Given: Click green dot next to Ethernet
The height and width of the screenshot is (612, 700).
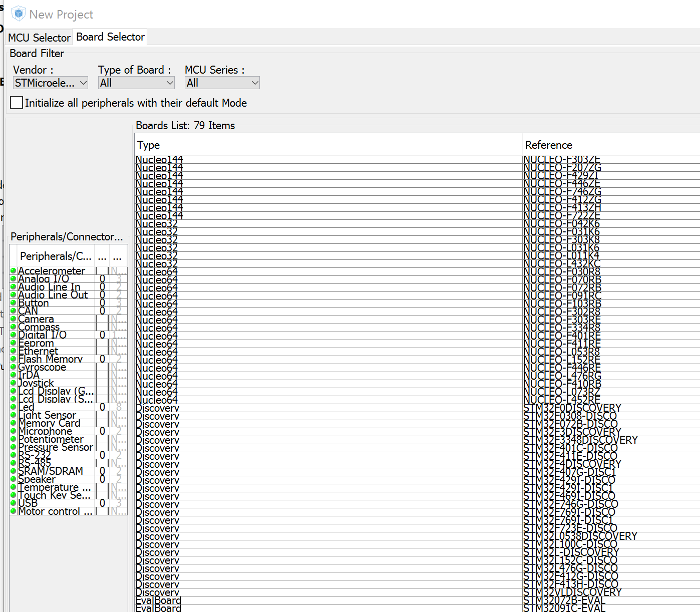Looking at the screenshot, I should coord(14,351).
